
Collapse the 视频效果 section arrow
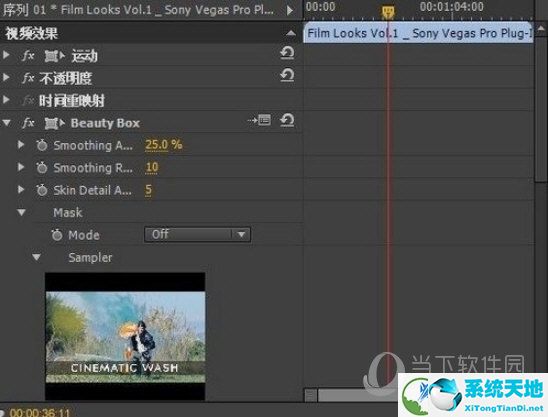pyautogui.click(x=290, y=33)
